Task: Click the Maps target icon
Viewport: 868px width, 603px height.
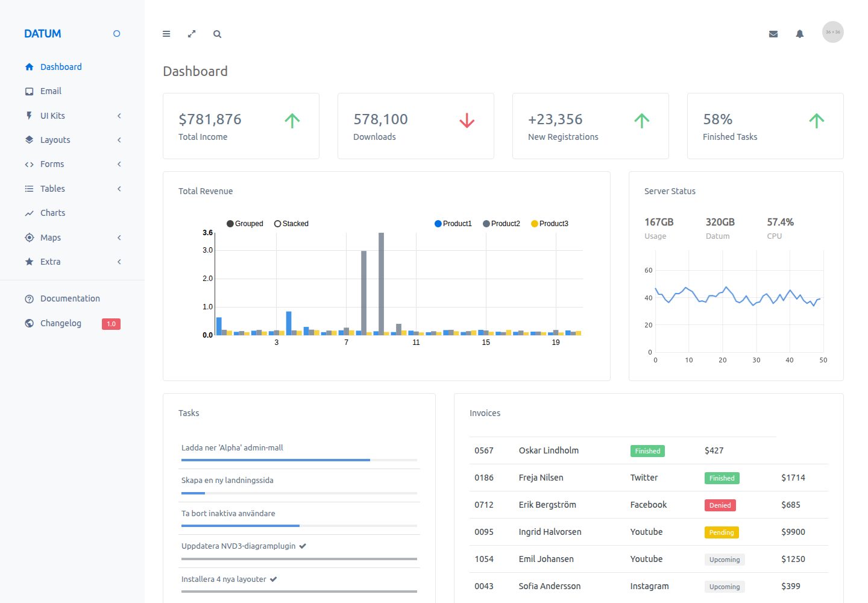Action: [29, 238]
